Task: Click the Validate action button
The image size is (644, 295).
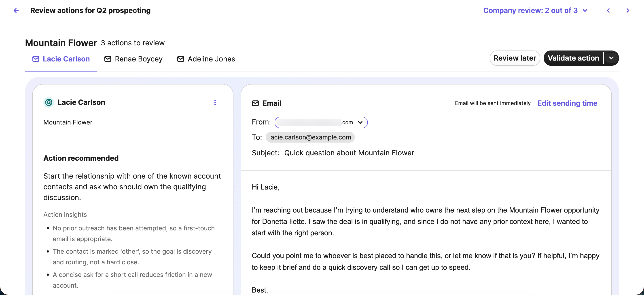Action: pyautogui.click(x=573, y=58)
